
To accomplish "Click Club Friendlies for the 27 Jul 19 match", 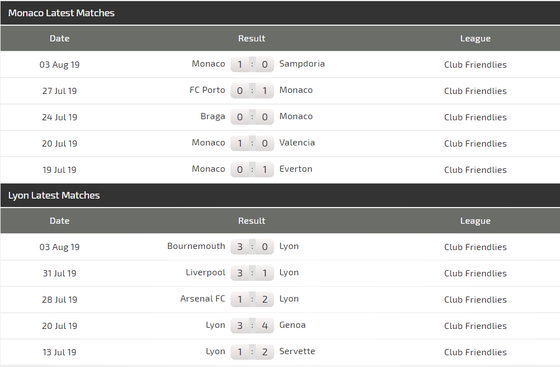I will [475, 91].
